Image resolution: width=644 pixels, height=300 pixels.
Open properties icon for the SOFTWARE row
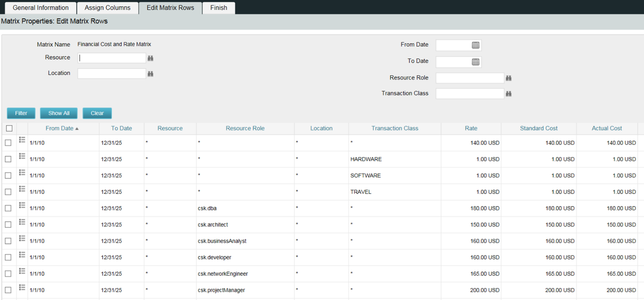[x=22, y=173]
